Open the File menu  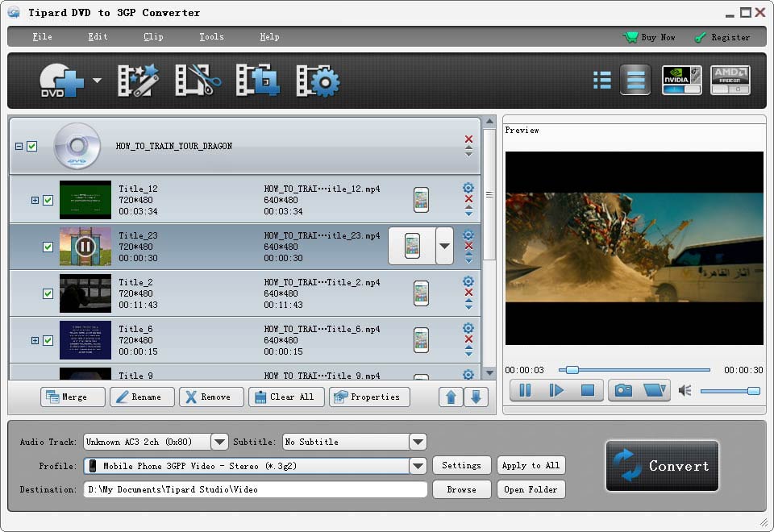pyautogui.click(x=42, y=36)
